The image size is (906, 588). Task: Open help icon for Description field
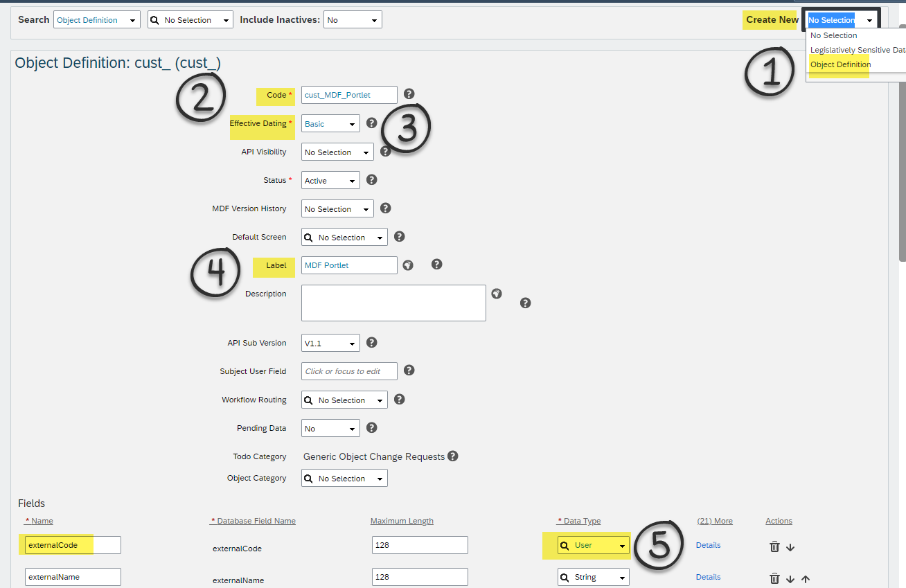click(x=526, y=303)
